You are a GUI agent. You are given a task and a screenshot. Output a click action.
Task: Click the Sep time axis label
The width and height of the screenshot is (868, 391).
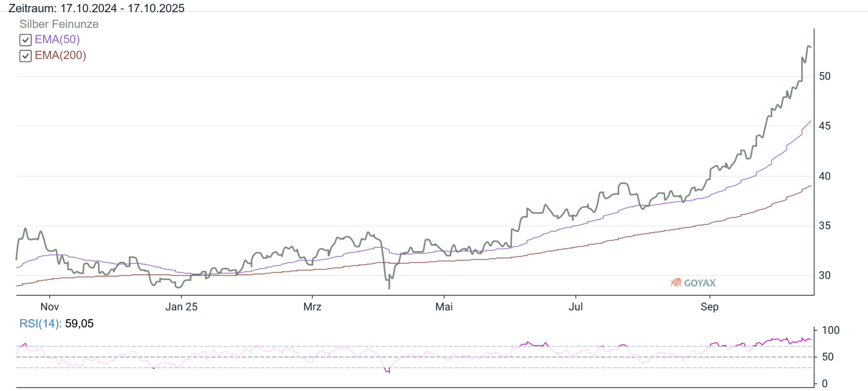point(709,307)
